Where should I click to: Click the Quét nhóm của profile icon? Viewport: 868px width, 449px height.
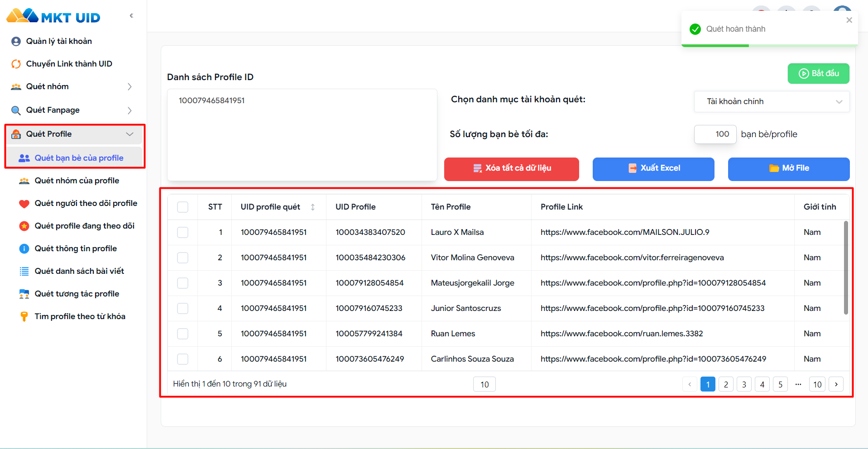[24, 181]
